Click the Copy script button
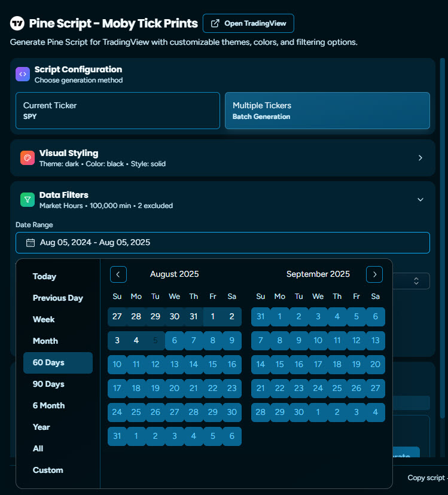Screen dimensions: 448x495 pos(428,478)
